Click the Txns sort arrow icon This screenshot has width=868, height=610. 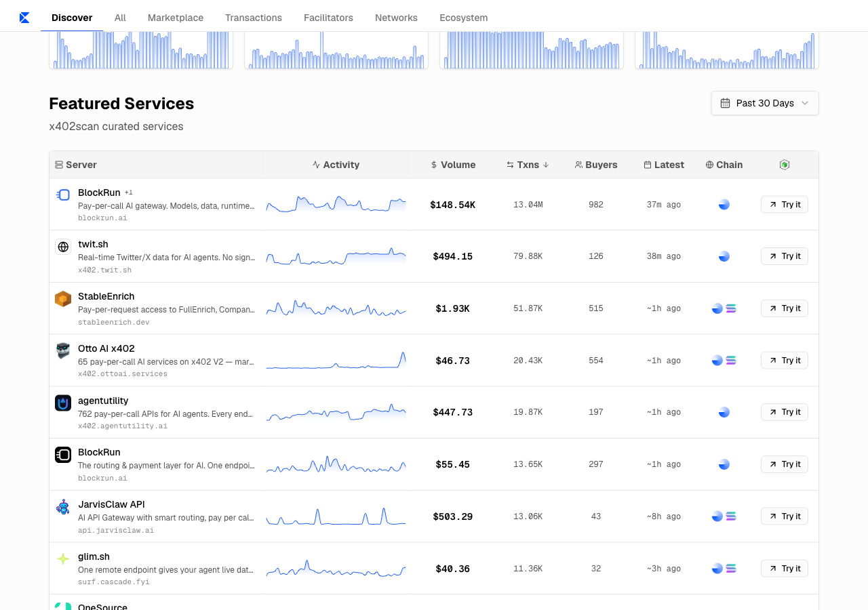pos(546,165)
